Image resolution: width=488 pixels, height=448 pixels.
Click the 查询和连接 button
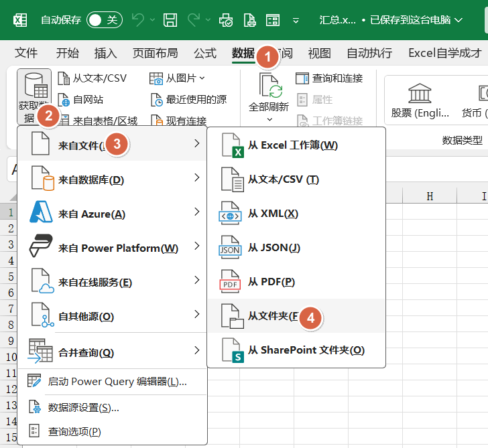(330, 78)
